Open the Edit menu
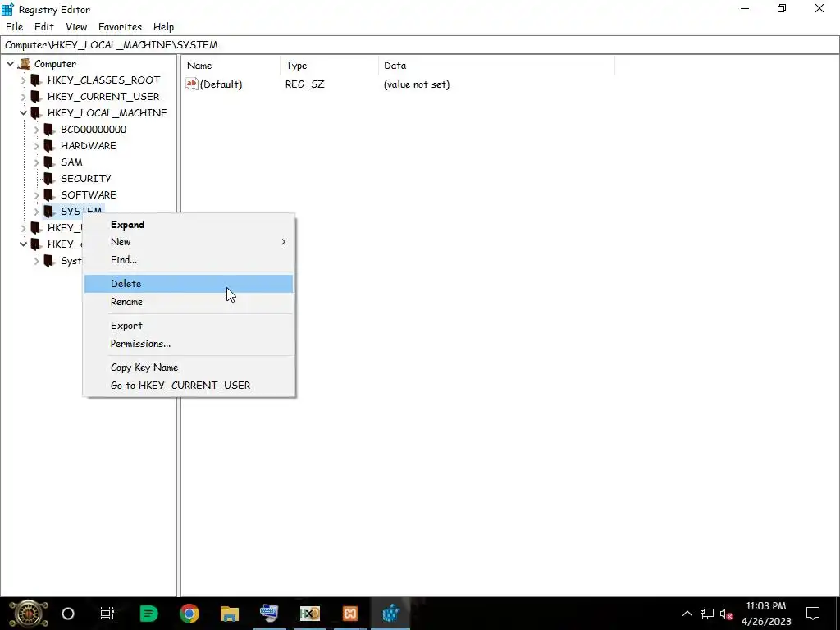 pyautogui.click(x=44, y=27)
